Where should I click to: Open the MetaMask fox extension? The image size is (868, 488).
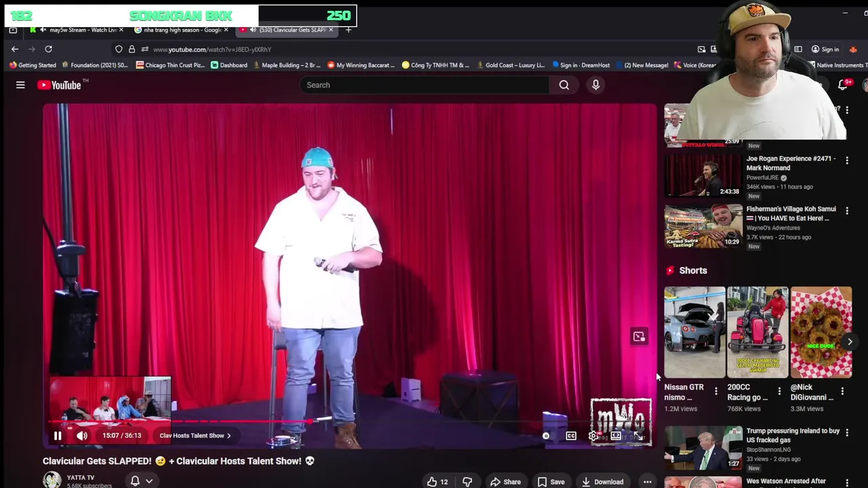click(x=853, y=49)
